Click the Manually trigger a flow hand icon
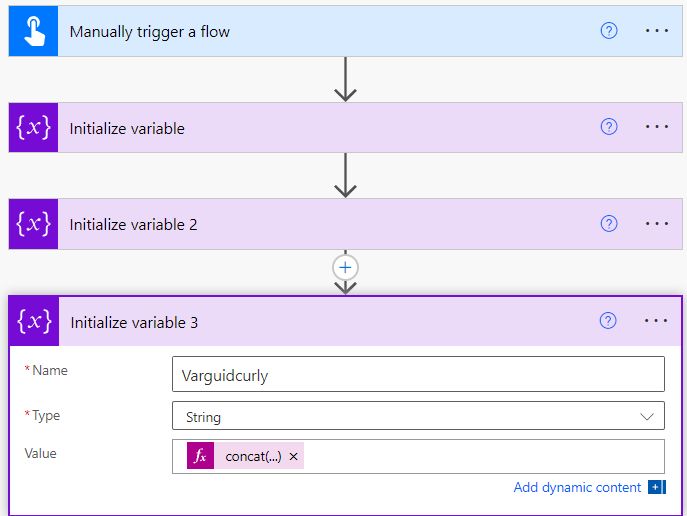The image size is (687, 516). (33, 31)
